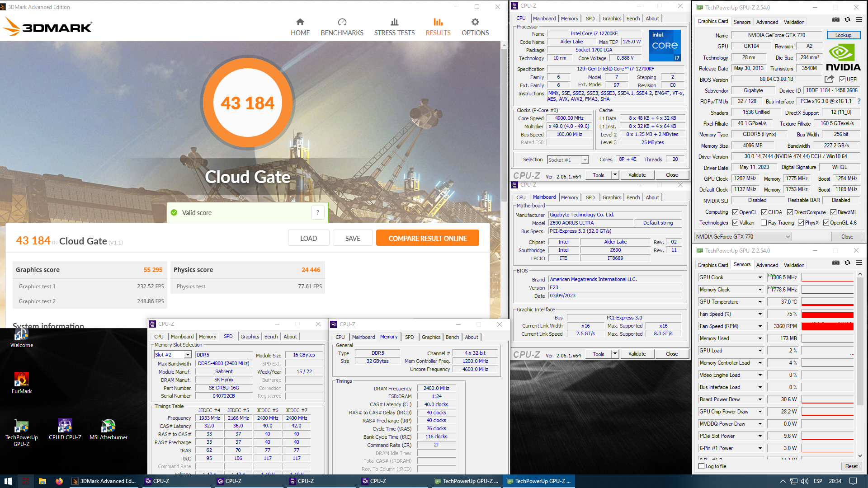Image resolution: width=868 pixels, height=488 pixels.
Task: Launch TechPowerUp GPU-Z desktop shortcut
Action: coord(22,433)
